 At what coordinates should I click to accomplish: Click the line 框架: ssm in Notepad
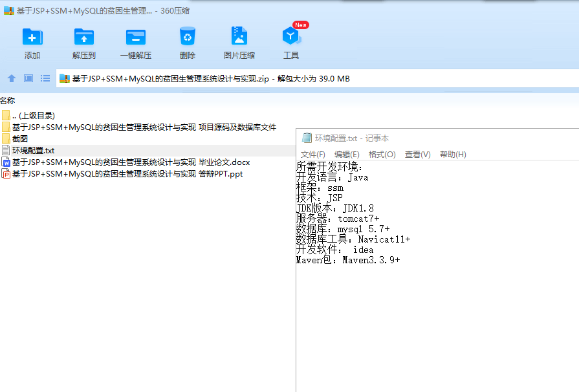click(320, 188)
